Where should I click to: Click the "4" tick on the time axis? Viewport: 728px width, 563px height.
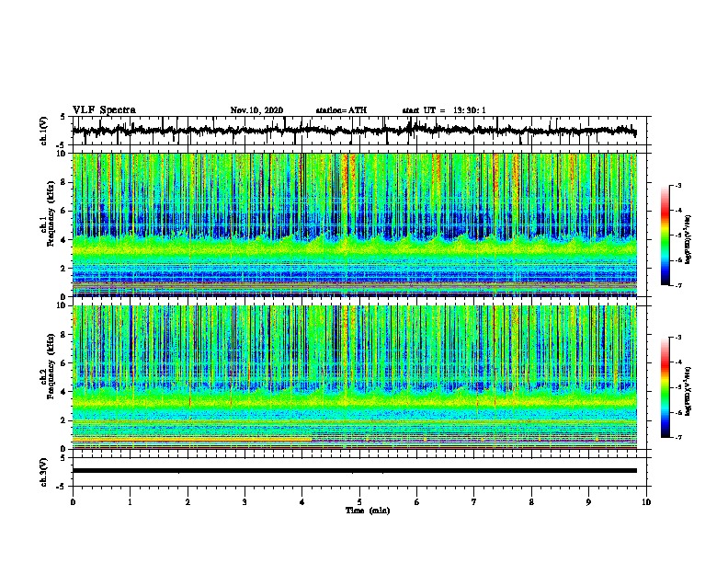point(302,502)
